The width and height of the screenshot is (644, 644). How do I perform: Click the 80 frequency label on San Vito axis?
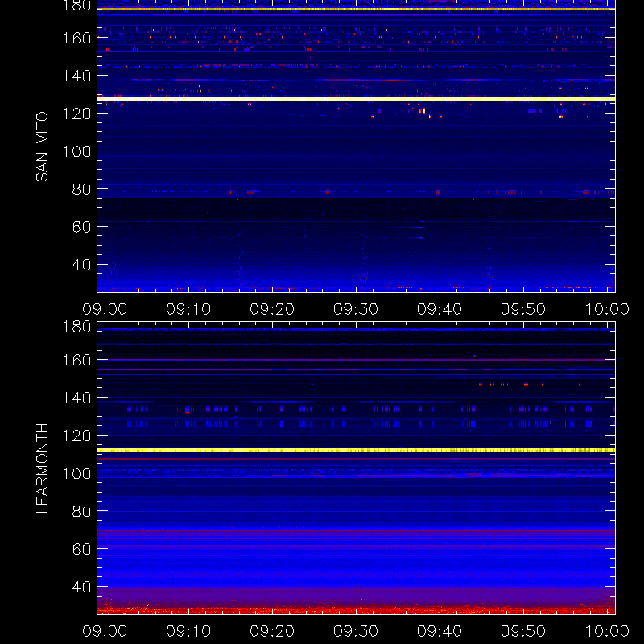82,189
